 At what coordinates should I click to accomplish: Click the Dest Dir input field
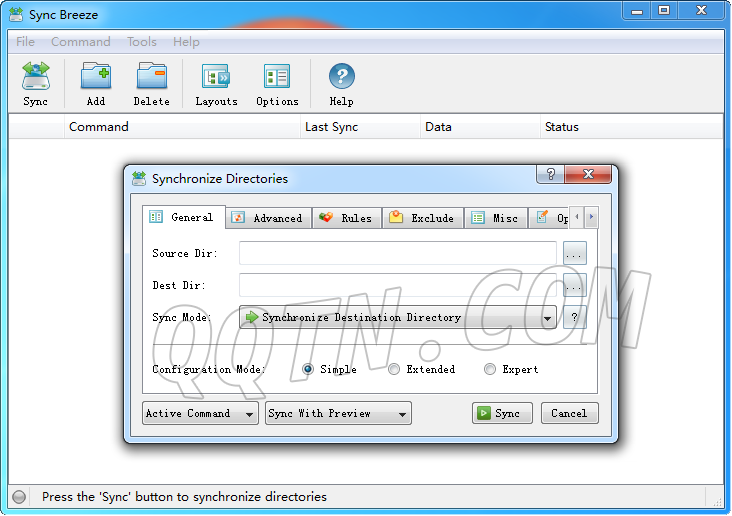tap(397, 286)
